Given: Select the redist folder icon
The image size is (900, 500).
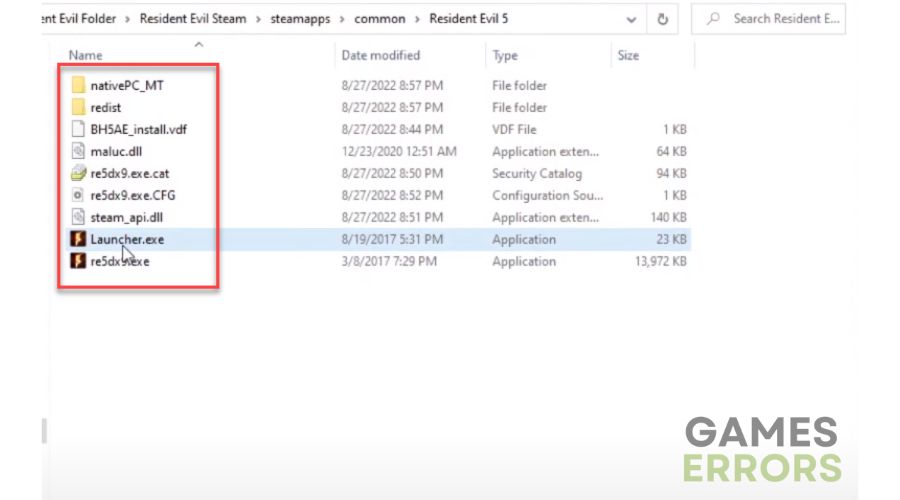Looking at the screenshot, I should [78, 107].
